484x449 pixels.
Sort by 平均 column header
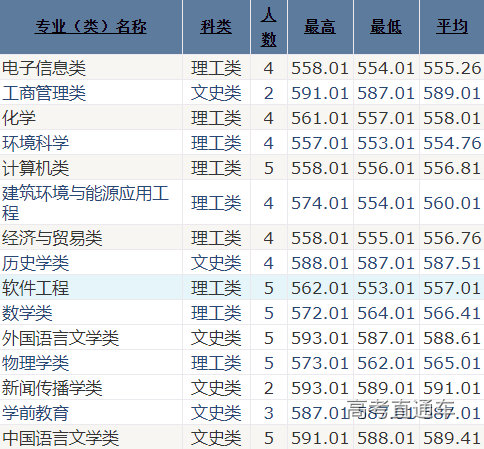pos(452,27)
